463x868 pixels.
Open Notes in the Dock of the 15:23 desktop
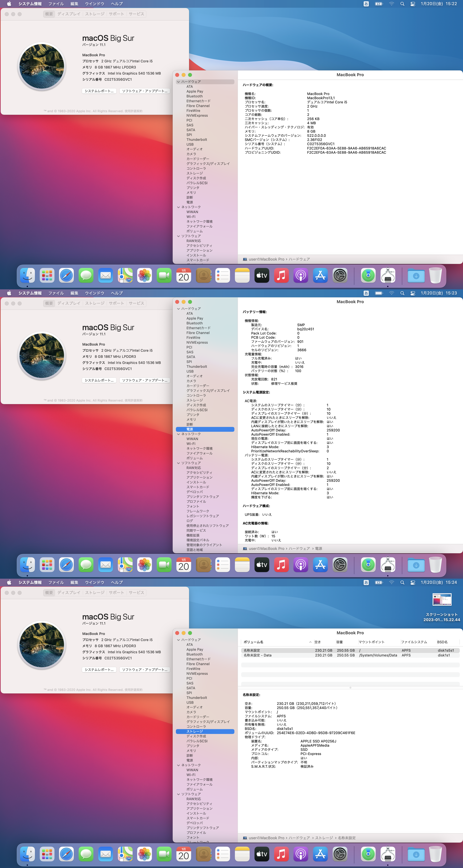coord(242,565)
